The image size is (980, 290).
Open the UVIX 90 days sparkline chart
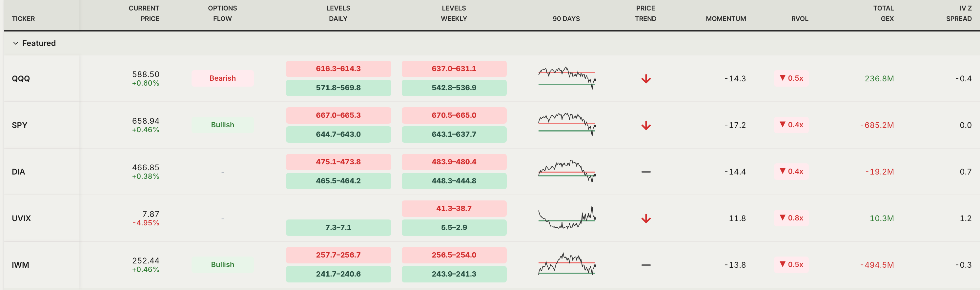coord(567,218)
